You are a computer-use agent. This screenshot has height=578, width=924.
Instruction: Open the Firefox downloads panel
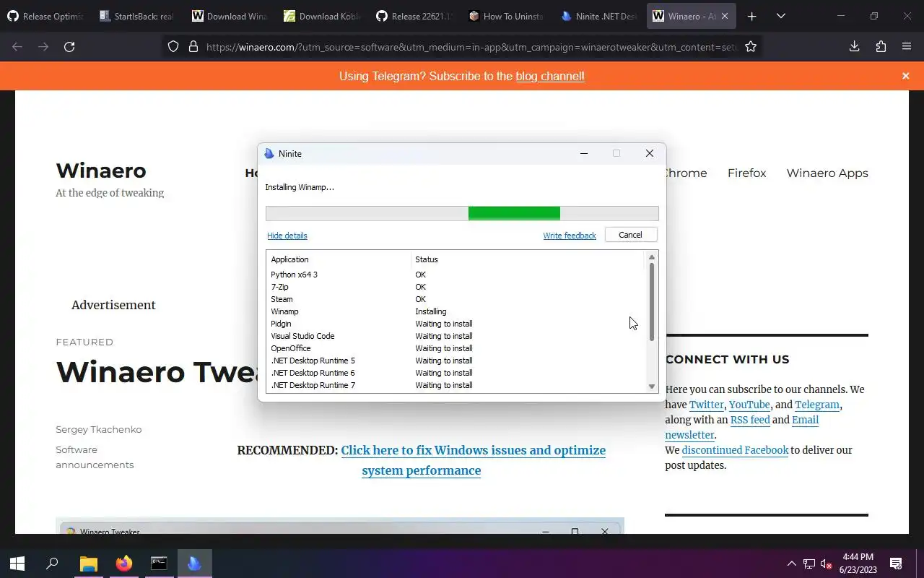(x=854, y=47)
